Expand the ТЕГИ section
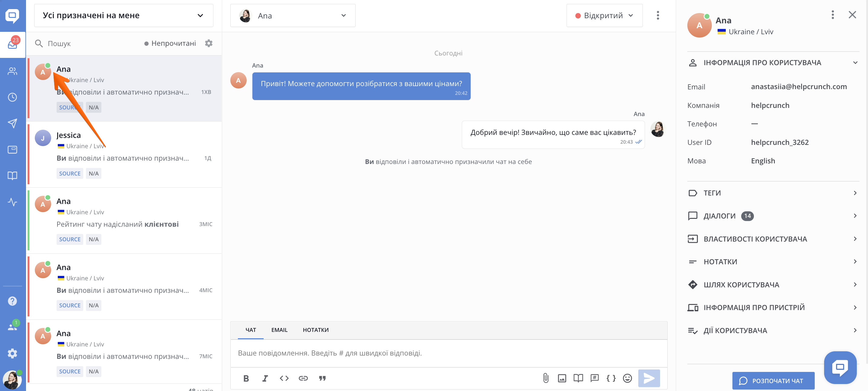 pos(772,193)
